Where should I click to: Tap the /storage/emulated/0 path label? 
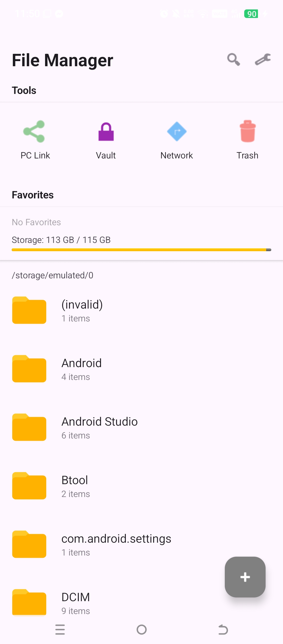(x=52, y=275)
